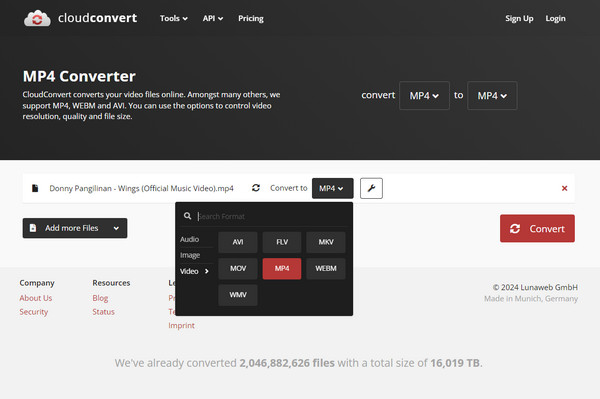Click the Donny Pangilinan Wings filename
Viewport: 600px width, 399px height.
coord(141,188)
